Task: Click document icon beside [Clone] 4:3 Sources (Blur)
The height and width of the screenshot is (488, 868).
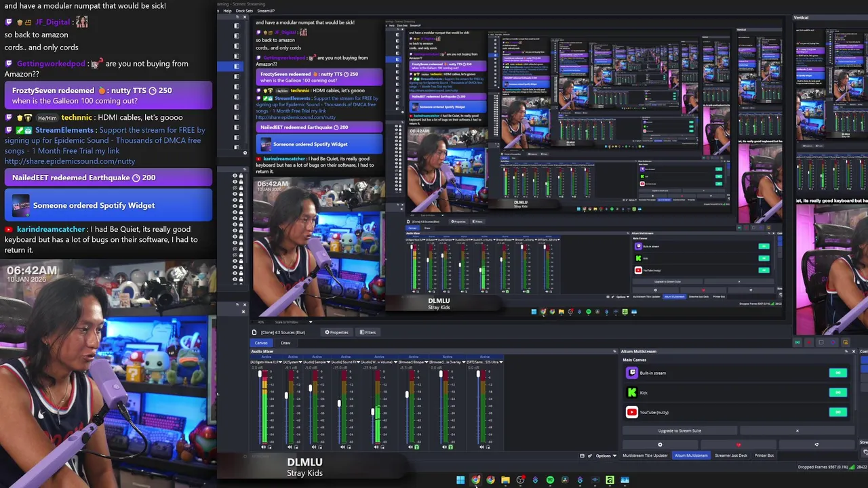Action: coord(254,332)
